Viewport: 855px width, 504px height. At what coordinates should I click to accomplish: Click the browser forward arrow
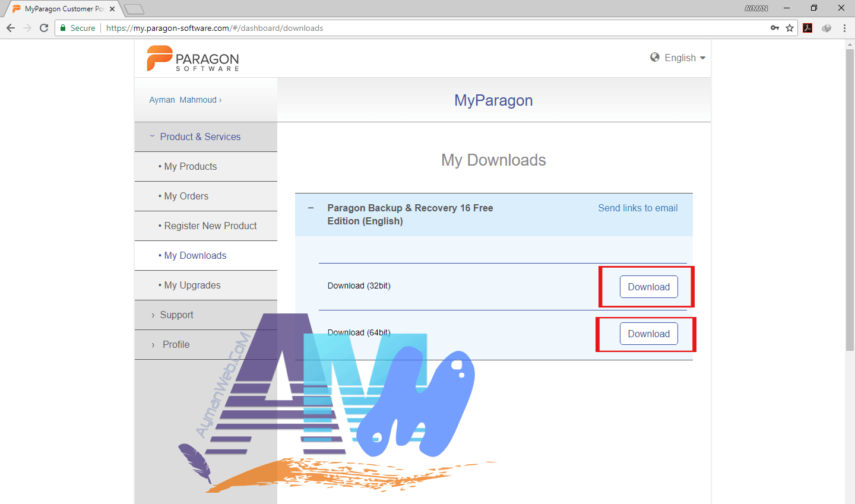click(27, 28)
